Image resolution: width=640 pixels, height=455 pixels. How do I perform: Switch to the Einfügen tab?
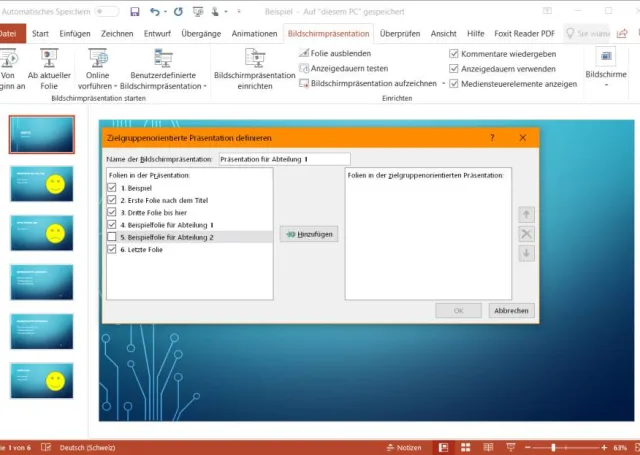click(75, 33)
